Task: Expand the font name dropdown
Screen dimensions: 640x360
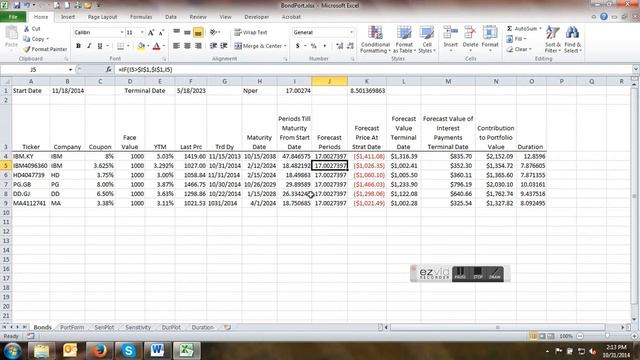Action: [122, 32]
